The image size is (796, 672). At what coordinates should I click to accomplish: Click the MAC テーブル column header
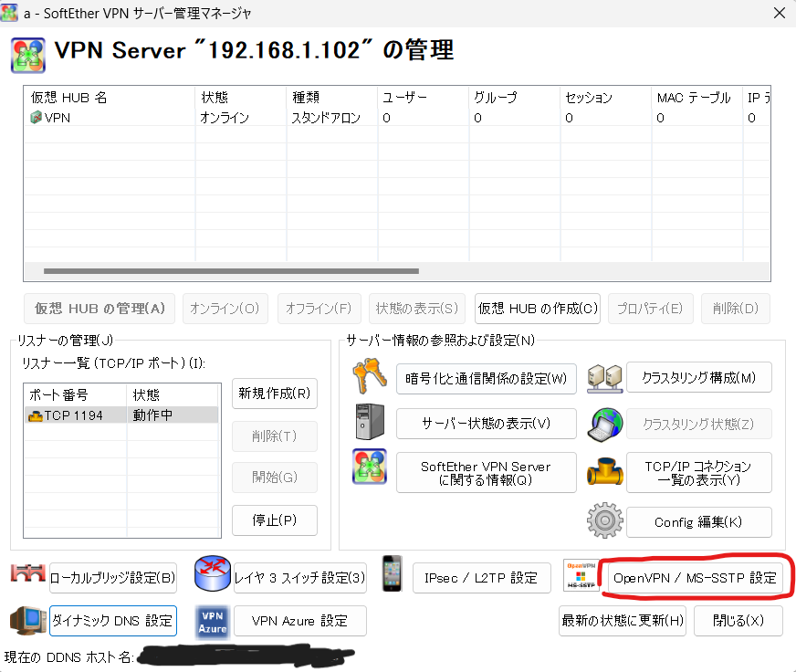(x=697, y=97)
